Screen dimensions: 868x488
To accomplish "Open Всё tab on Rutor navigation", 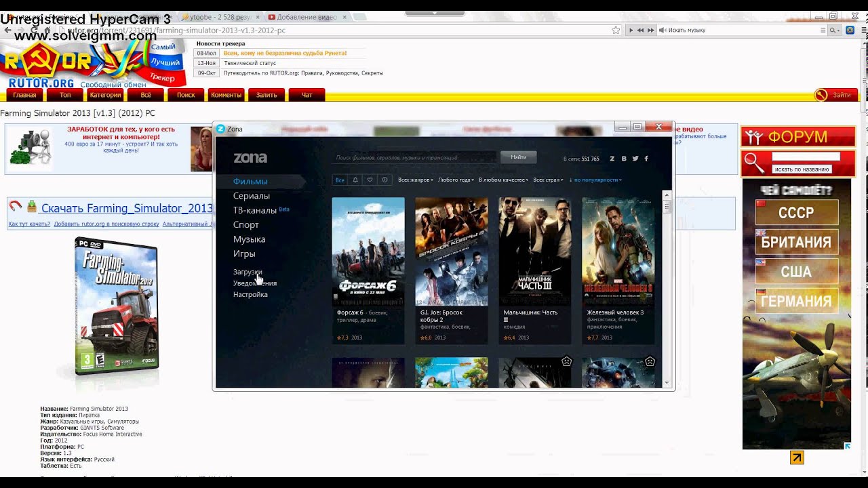I will click(146, 95).
